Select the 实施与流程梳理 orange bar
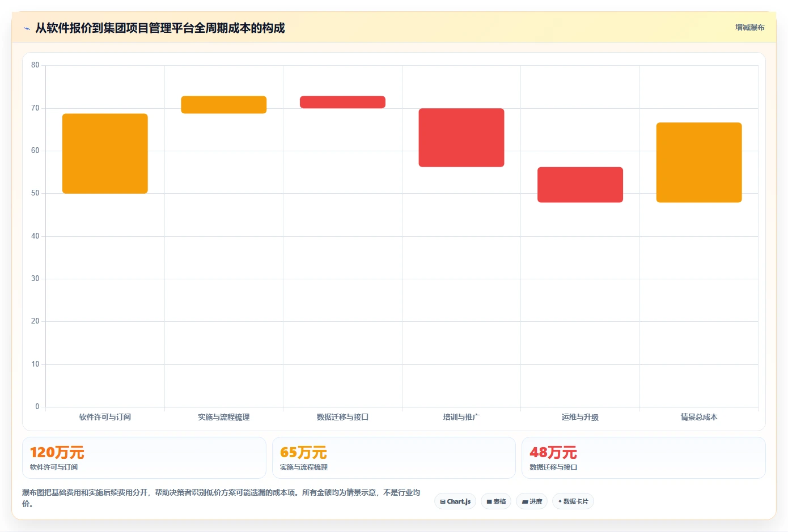The image size is (788, 532). click(224, 105)
